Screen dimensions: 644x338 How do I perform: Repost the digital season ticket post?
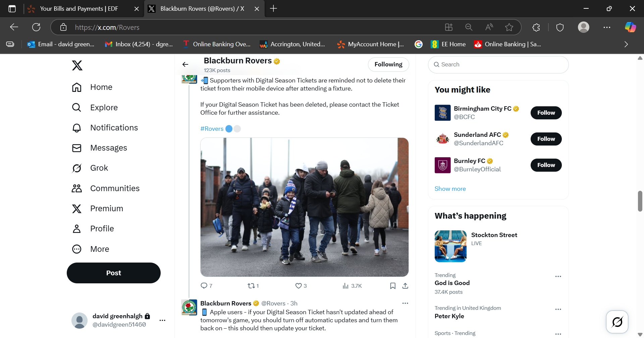(x=253, y=286)
